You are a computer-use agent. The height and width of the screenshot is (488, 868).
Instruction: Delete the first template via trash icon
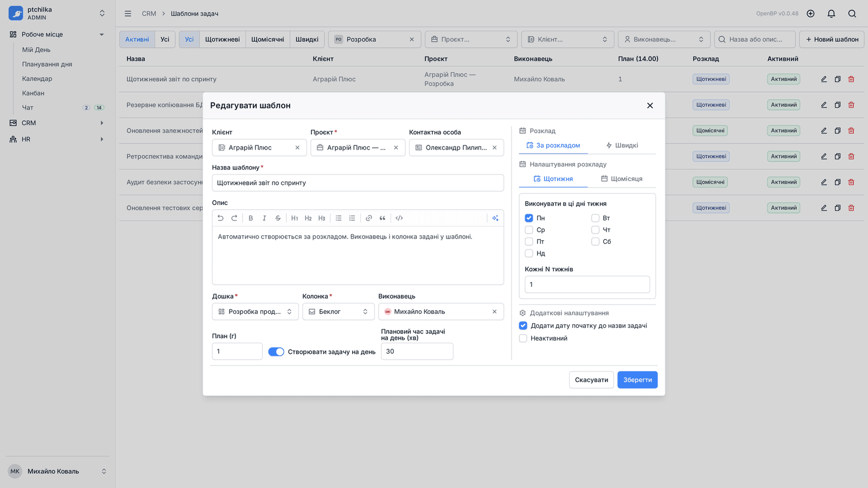[x=851, y=79]
